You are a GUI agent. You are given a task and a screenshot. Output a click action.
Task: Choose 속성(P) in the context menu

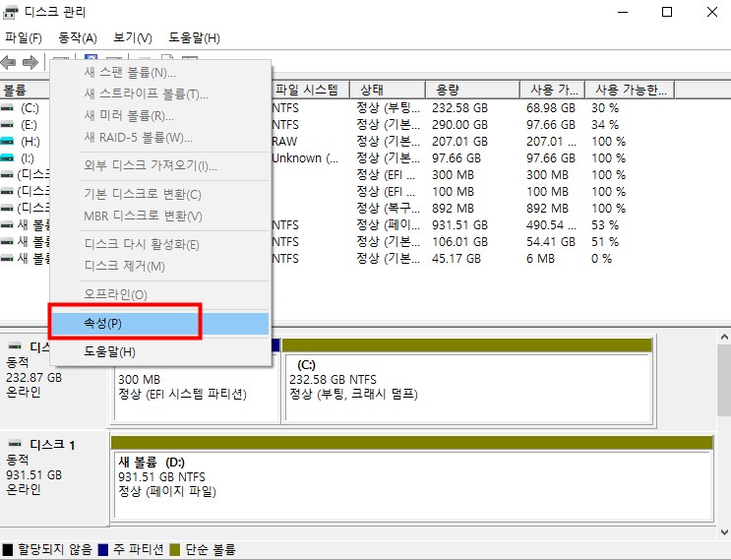[x=160, y=323]
